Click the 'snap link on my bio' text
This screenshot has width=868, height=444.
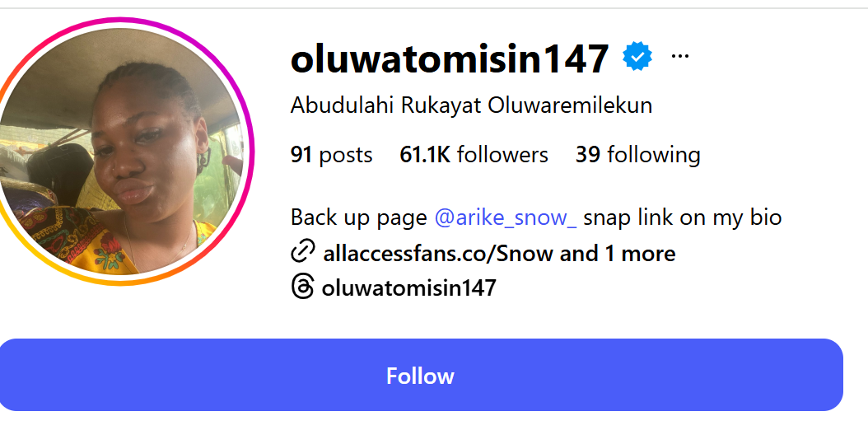coord(682,217)
